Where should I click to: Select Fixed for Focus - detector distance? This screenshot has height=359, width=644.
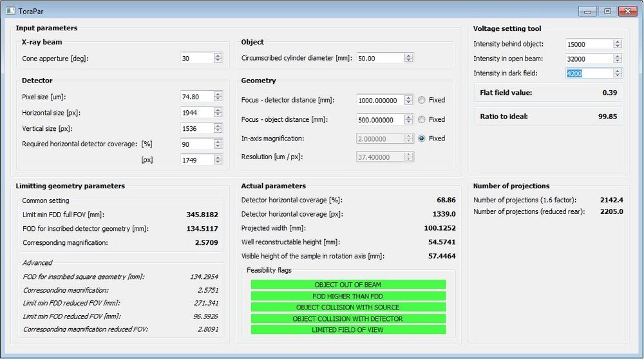click(422, 100)
